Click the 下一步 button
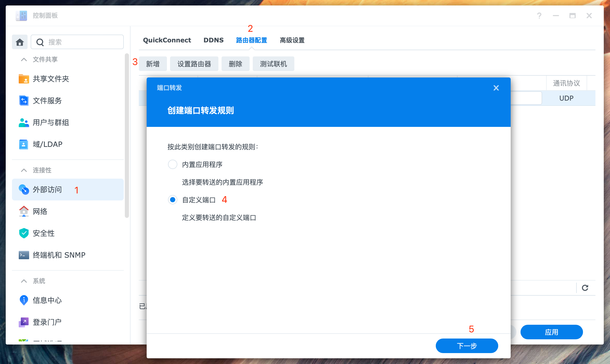This screenshot has height=364, width=610. tap(467, 346)
